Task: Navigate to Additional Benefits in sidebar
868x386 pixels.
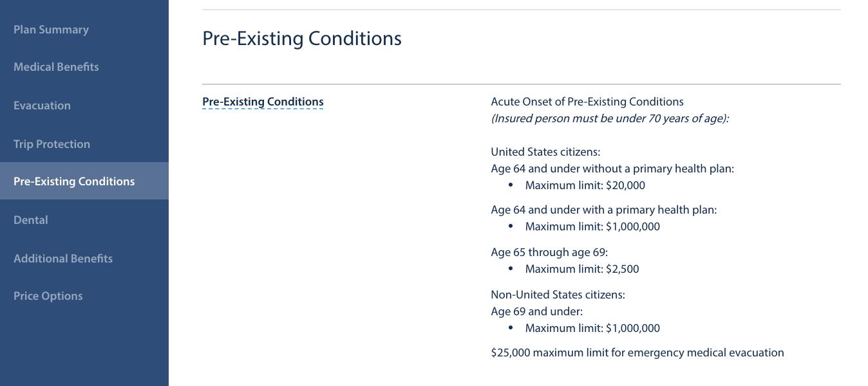Action: click(x=63, y=259)
